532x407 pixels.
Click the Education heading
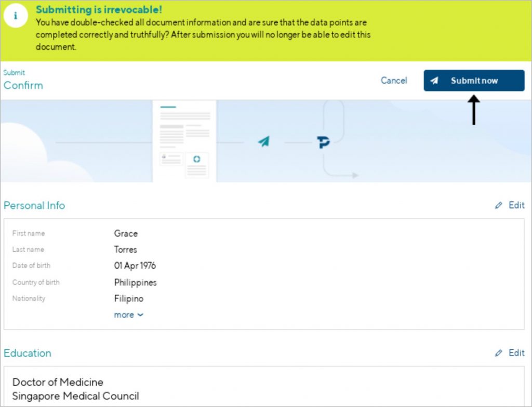tap(28, 353)
